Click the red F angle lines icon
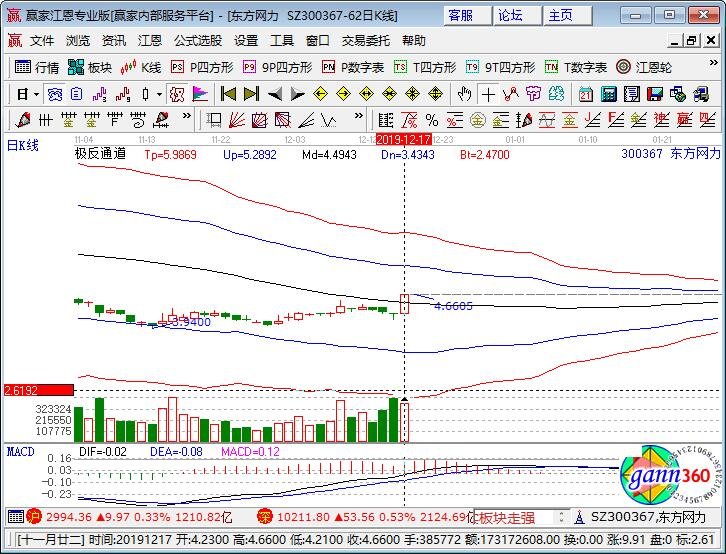Viewport: 726px width, 554px height. (616, 120)
